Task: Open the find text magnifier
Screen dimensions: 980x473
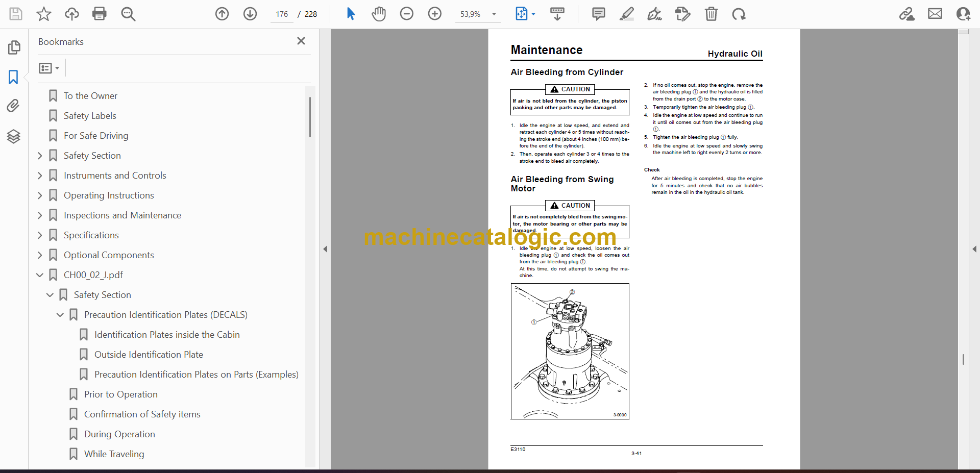Action: (x=128, y=14)
